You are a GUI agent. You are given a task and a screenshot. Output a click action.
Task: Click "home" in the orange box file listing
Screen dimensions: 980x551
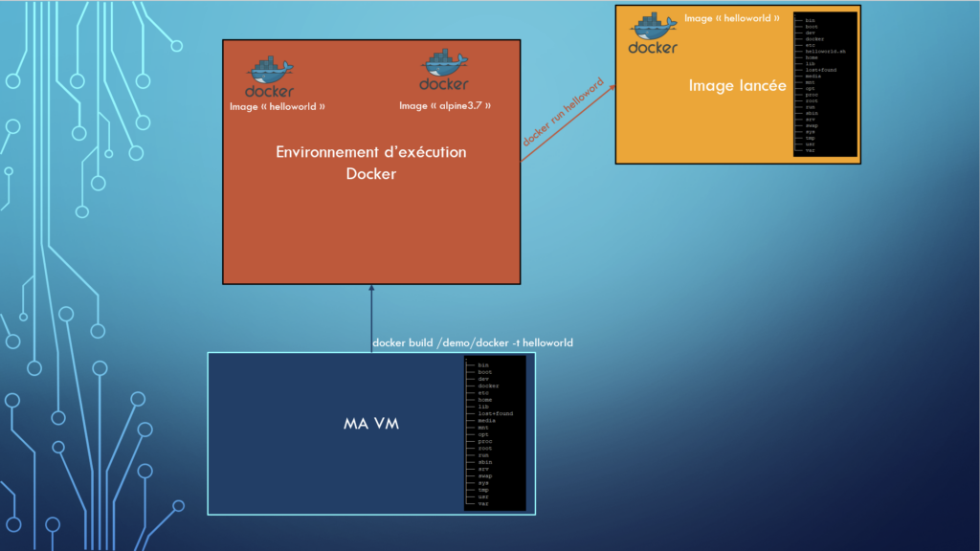pos(812,57)
